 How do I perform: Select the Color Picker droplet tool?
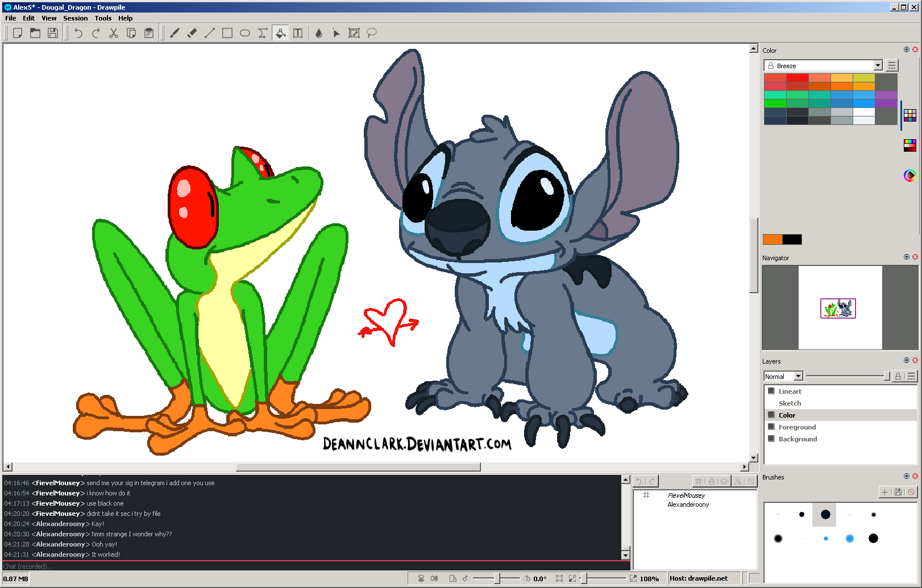319,33
